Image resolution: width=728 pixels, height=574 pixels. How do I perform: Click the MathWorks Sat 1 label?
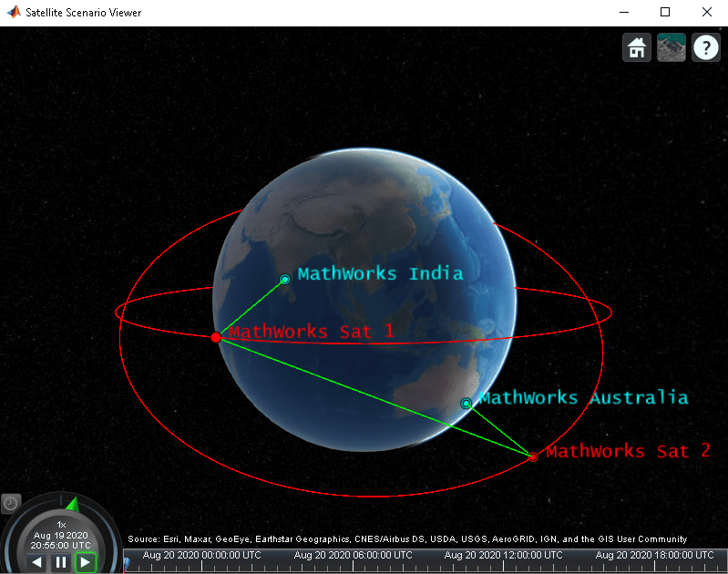[x=312, y=332]
